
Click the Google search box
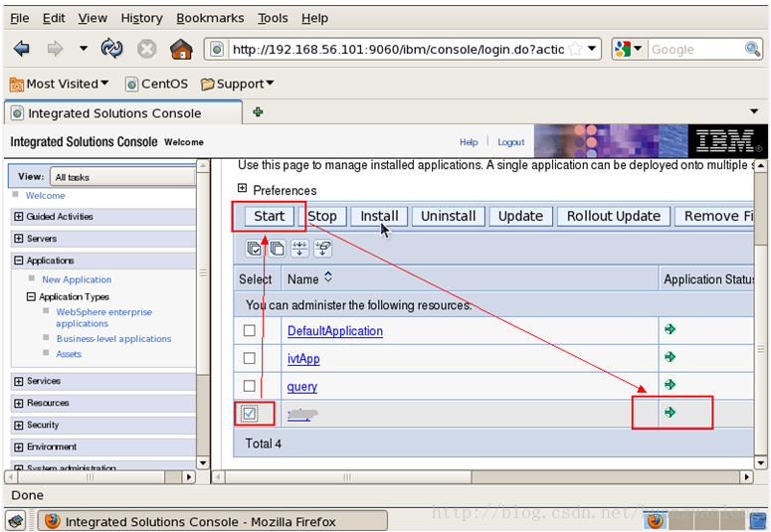[695, 49]
